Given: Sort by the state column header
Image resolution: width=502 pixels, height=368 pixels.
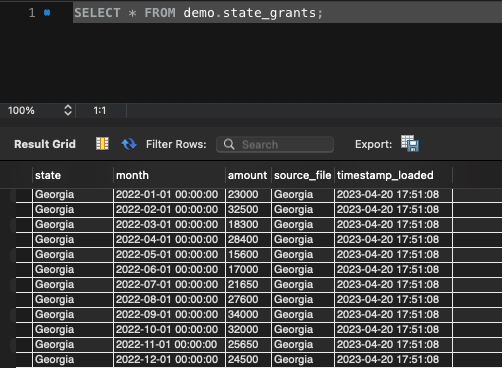Looking at the screenshot, I should click(73, 175).
